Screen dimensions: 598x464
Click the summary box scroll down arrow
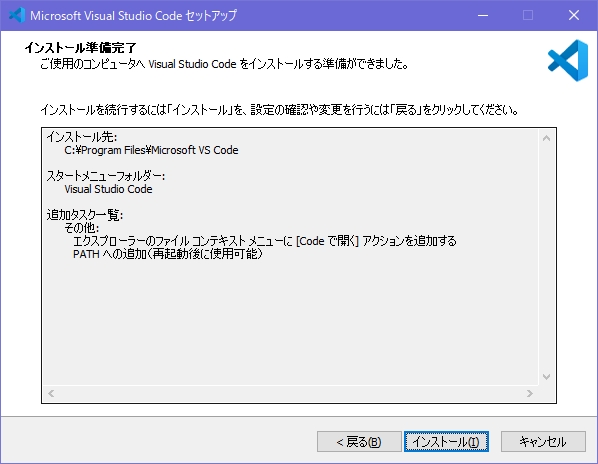click(546, 377)
